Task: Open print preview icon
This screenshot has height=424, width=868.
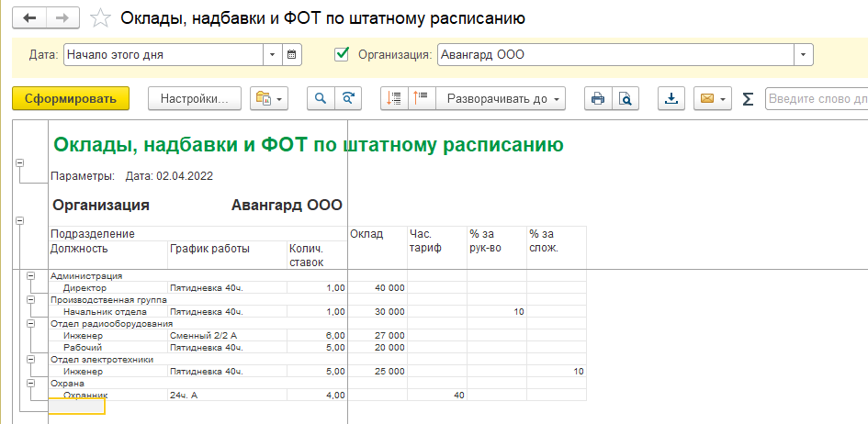Action: (x=626, y=98)
